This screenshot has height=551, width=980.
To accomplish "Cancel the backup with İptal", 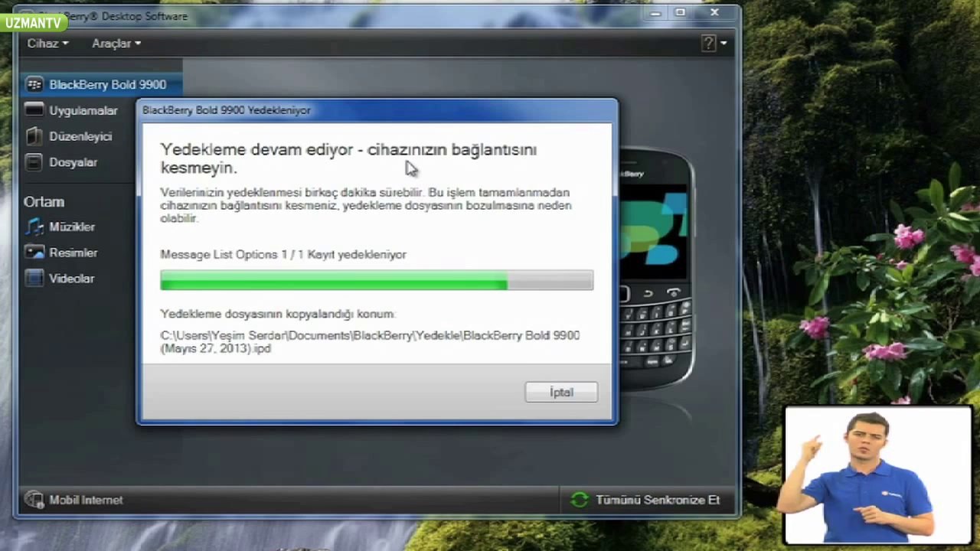I will point(561,392).
